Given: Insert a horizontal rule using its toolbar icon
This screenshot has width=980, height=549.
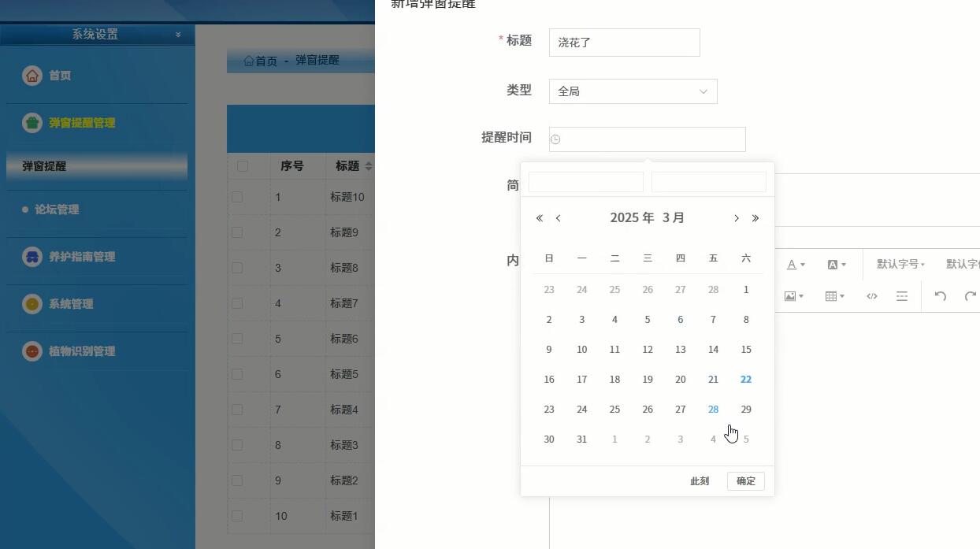Looking at the screenshot, I should coord(903,296).
